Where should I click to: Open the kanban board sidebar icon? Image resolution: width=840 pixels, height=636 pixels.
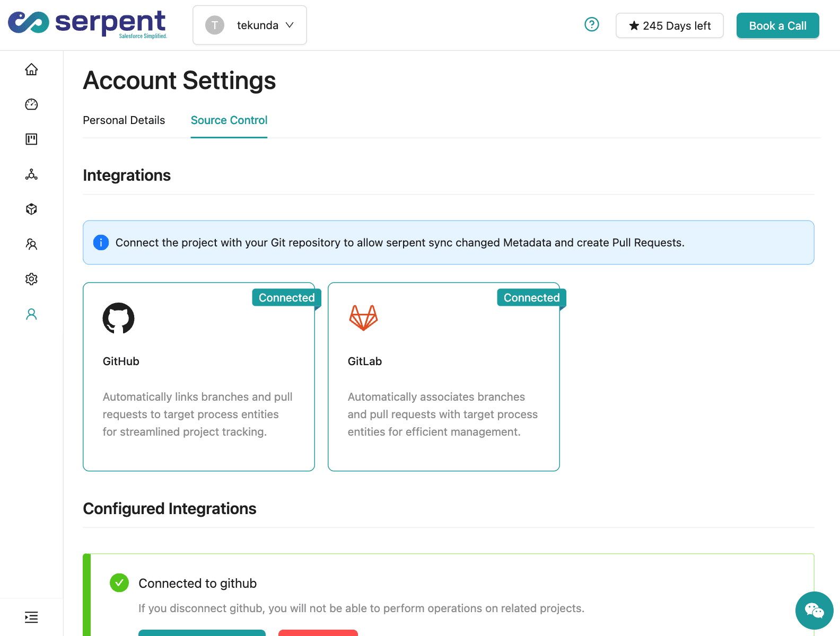pos(31,139)
